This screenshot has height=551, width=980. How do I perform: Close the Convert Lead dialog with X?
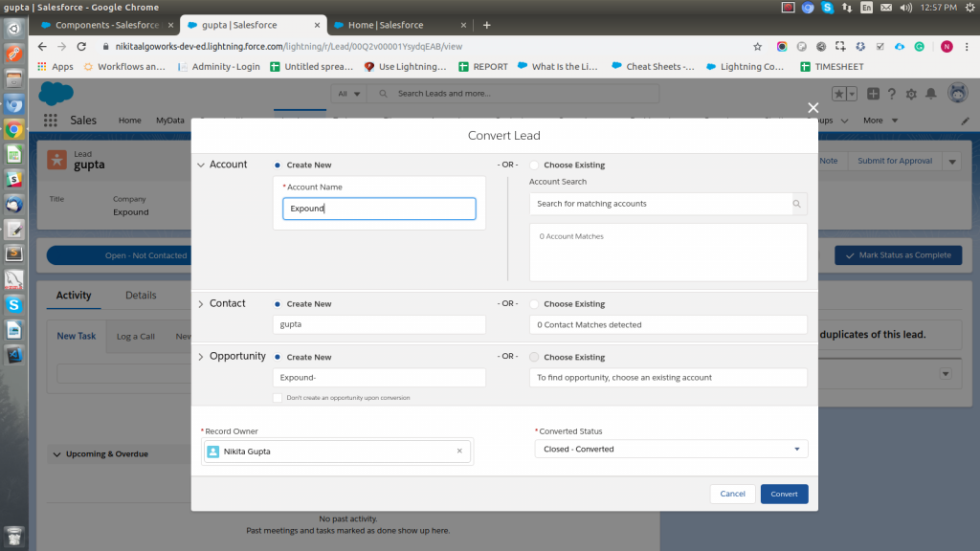[x=813, y=109]
